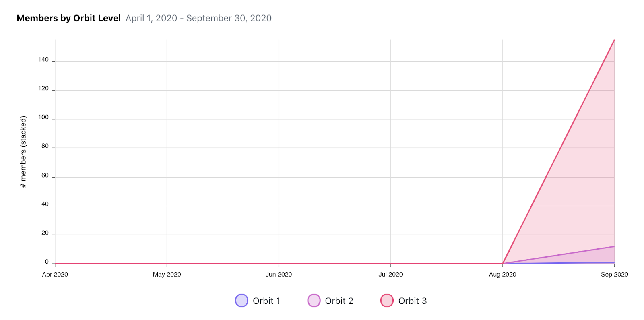The width and height of the screenshot is (644, 320).
Task: Click the Members by Orbit Level title
Action: click(69, 18)
